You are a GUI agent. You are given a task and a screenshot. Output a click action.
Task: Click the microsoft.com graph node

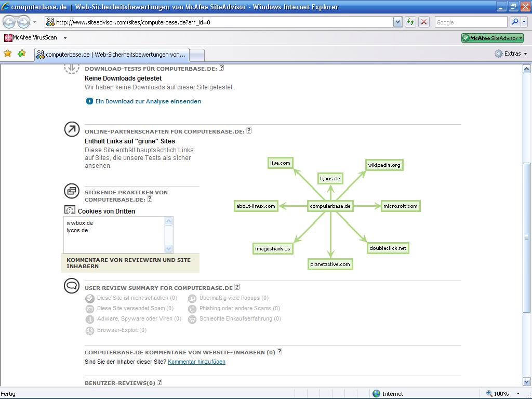(x=401, y=206)
